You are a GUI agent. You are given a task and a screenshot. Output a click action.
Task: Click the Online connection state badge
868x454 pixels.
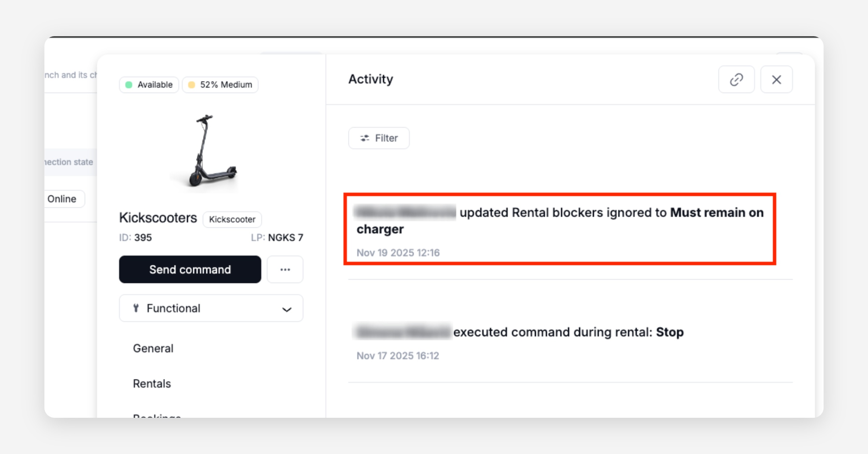pos(62,199)
